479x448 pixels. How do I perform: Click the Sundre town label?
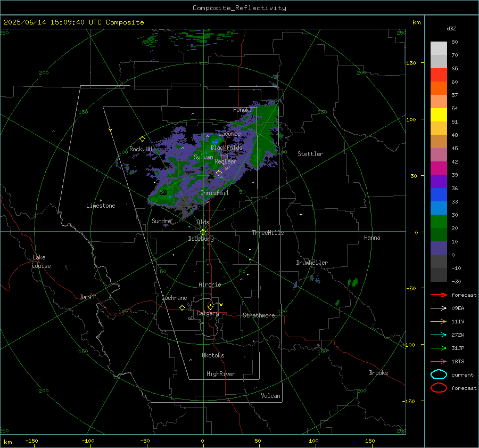pyautogui.click(x=161, y=221)
